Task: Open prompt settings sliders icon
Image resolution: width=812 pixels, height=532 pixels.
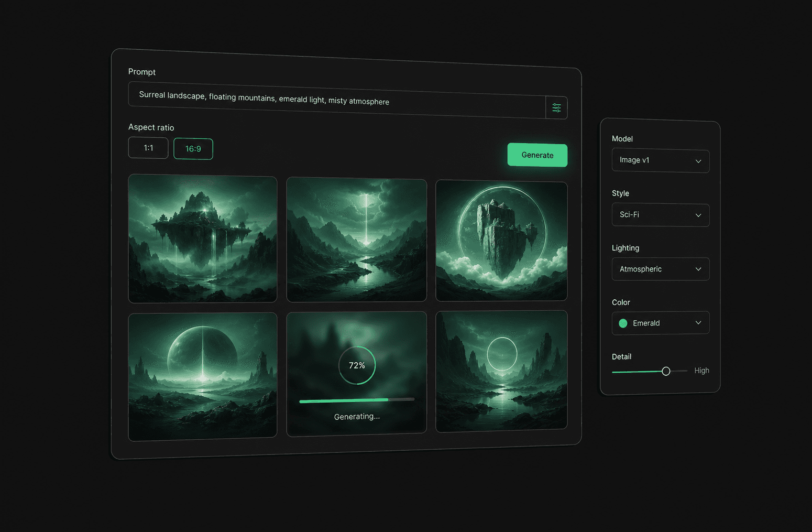Action: [x=556, y=107]
